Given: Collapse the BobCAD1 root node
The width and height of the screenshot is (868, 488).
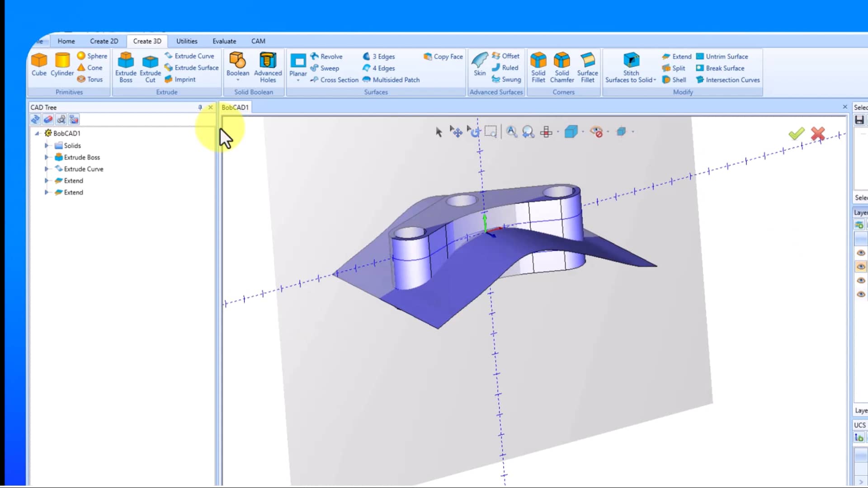Looking at the screenshot, I should point(38,133).
